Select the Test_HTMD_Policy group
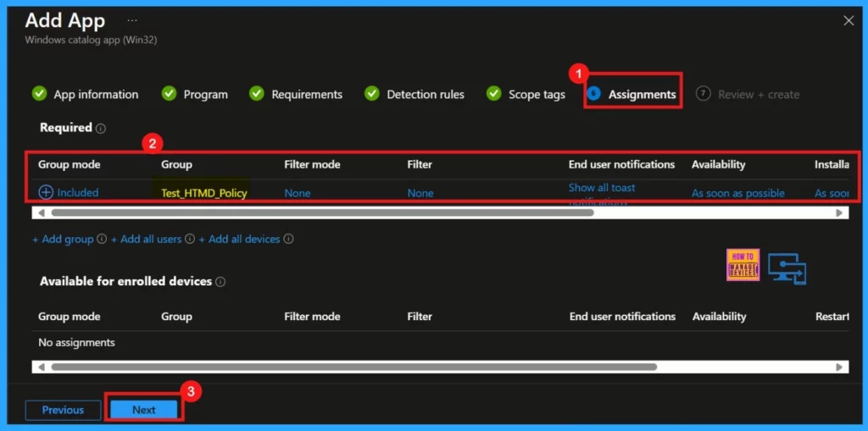 (203, 193)
